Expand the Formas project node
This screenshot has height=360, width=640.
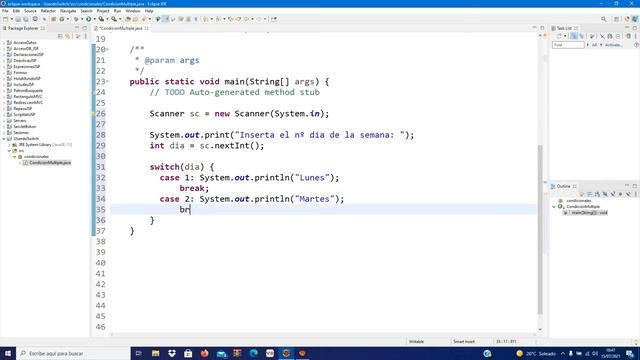tap(4, 73)
